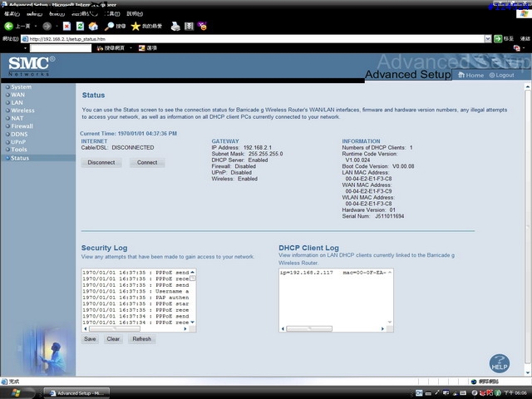The height and width of the screenshot is (399, 532).
Task: Open the dropdown arrow after search web button
Action: click(x=131, y=48)
